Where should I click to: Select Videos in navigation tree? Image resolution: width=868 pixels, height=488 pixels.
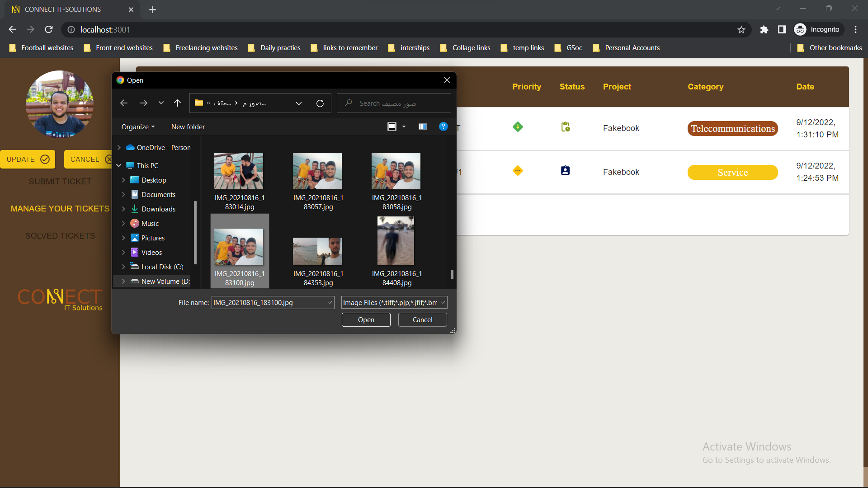click(151, 253)
